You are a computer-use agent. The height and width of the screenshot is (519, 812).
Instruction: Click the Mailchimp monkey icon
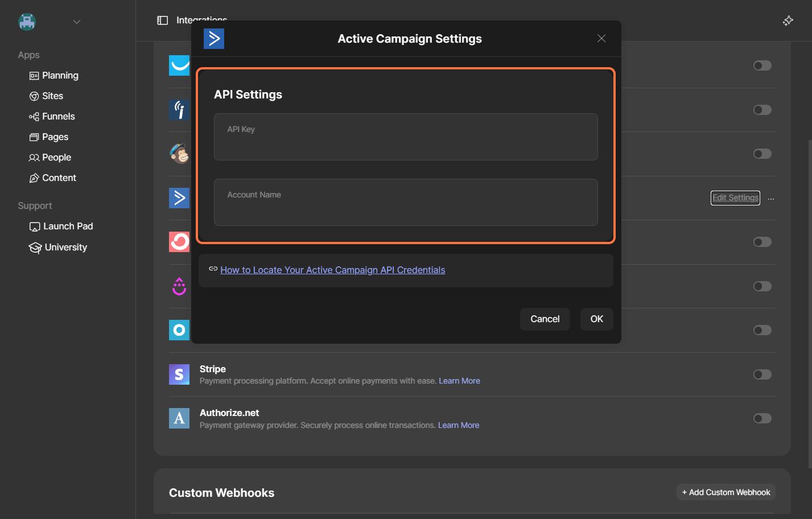[x=180, y=154]
